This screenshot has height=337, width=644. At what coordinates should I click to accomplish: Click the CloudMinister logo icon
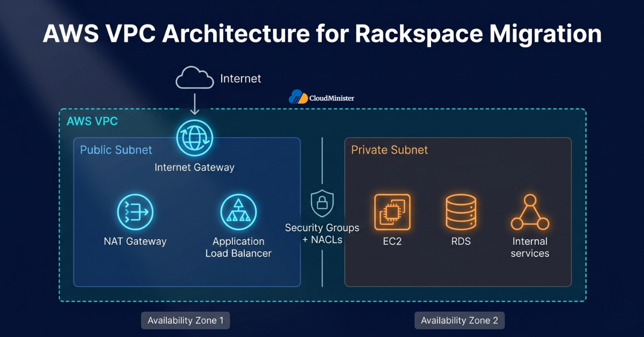[x=298, y=97]
